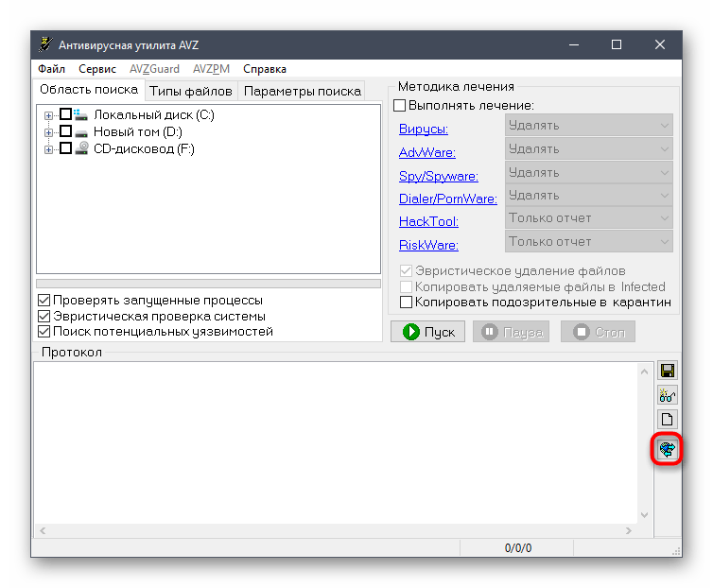Open the infected files viewer with the glasses icon
This screenshot has height=588, width=713.
(x=667, y=395)
